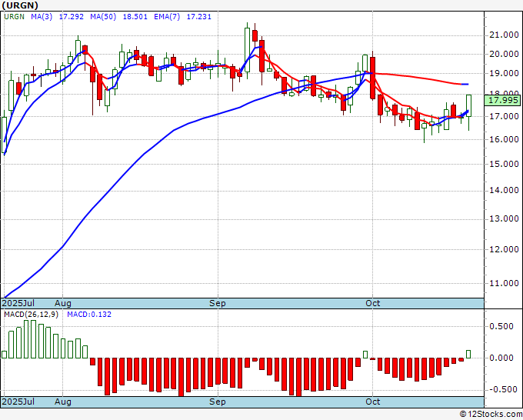The height and width of the screenshot is (420, 523).
Task: Click the 0.000 MACD axis label
Action: coord(501,358)
